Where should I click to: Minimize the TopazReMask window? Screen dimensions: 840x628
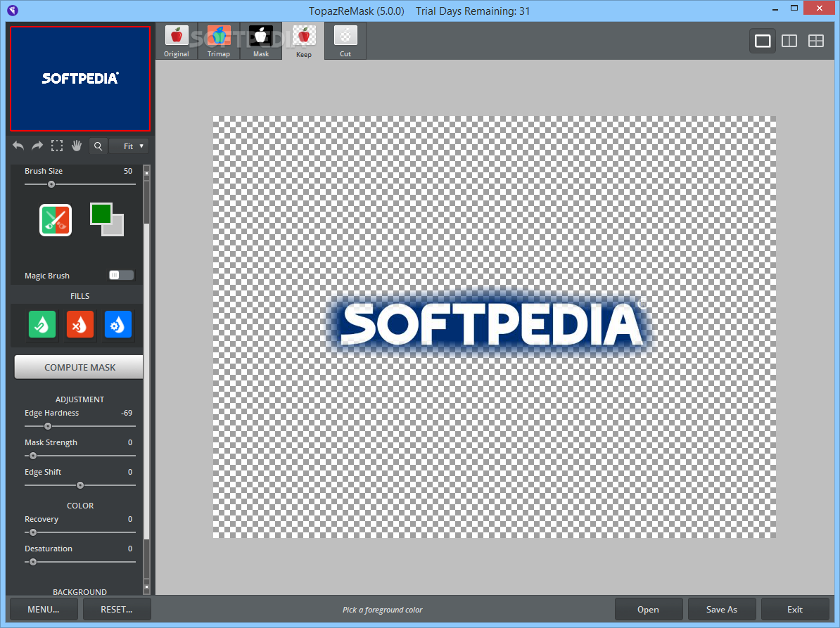click(x=775, y=9)
